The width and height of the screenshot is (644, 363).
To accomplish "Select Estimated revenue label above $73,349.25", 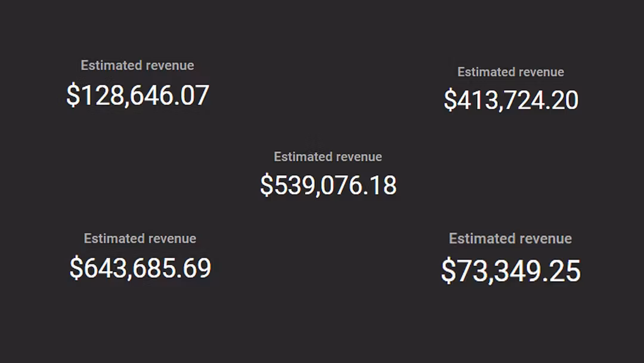I will coord(510,238).
